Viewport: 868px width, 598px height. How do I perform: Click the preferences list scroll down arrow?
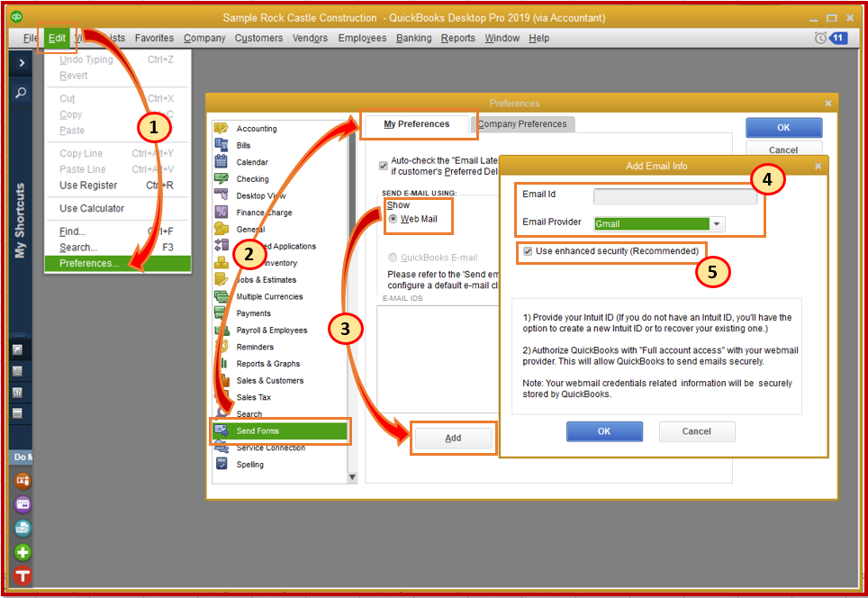352,477
